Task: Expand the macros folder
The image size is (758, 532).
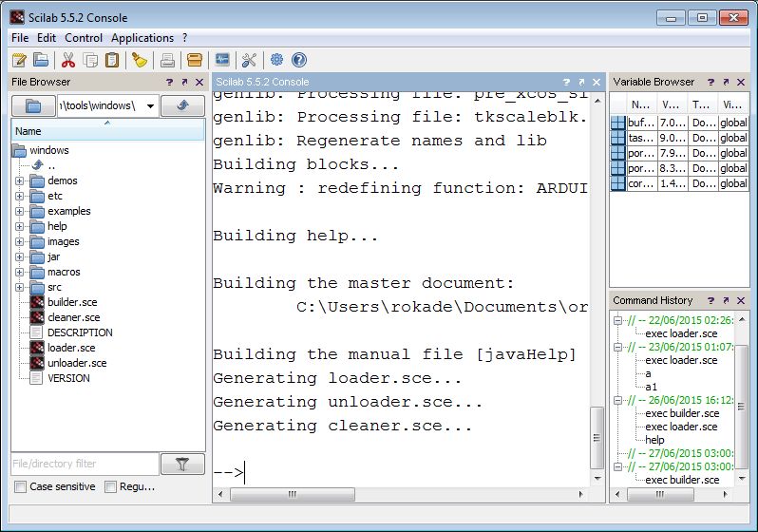Action: pyautogui.click(x=19, y=272)
